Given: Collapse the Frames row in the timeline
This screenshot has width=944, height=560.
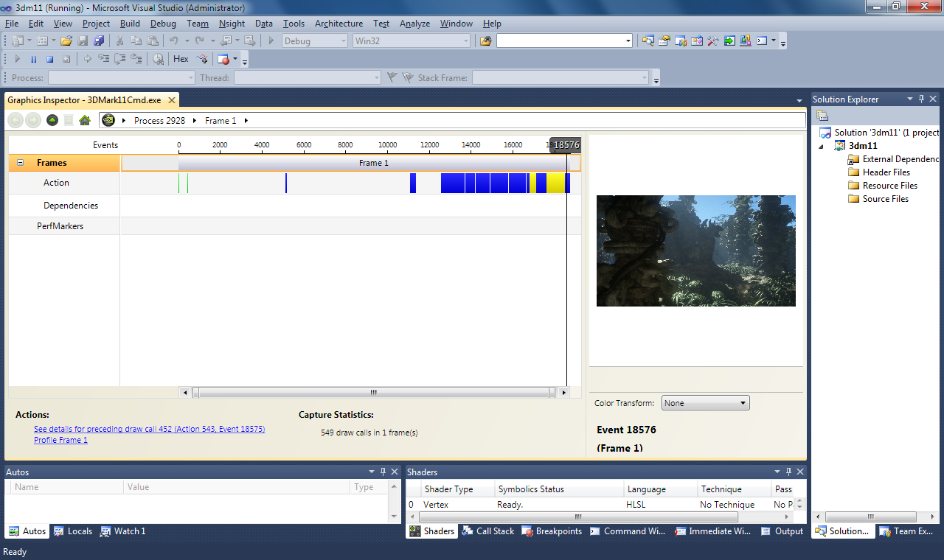Looking at the screenshot, I should [x=20, y=163].
